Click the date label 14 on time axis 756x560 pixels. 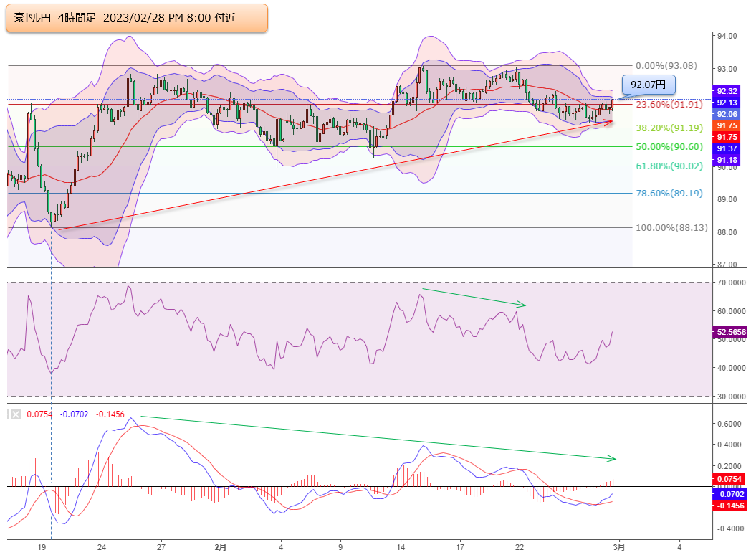[401, 547]
